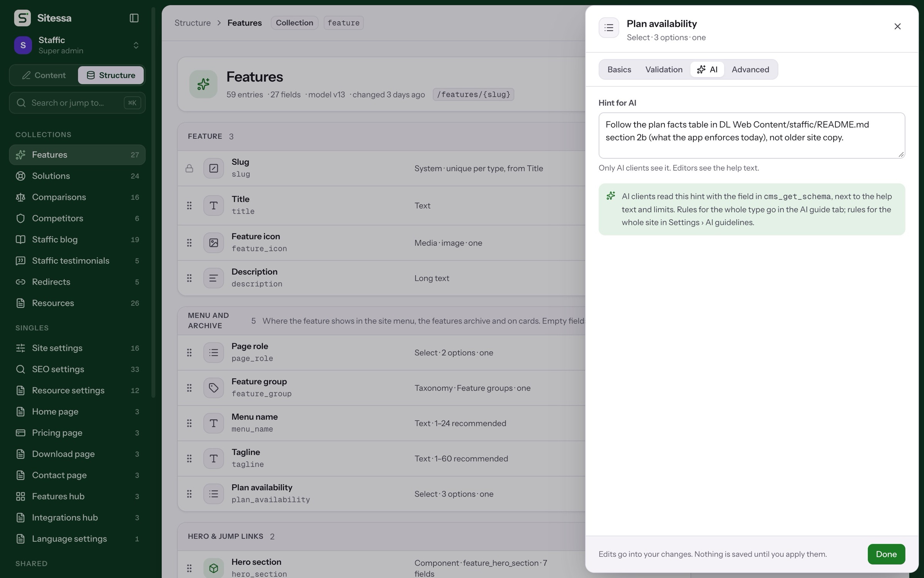Collapse sidebar with panel toggle icon
The height and width of the screenshot is (578, 924).
[134, 18]
